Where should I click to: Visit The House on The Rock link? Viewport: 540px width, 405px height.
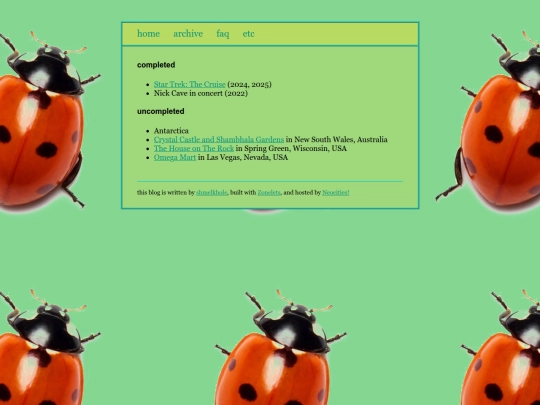click(x=194, y=148)
